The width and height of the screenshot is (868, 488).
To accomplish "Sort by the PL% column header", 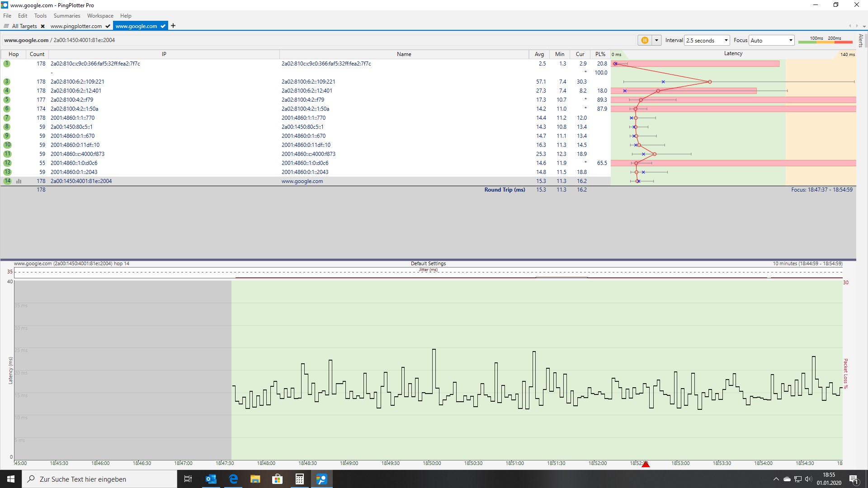I will pos(600,54).
